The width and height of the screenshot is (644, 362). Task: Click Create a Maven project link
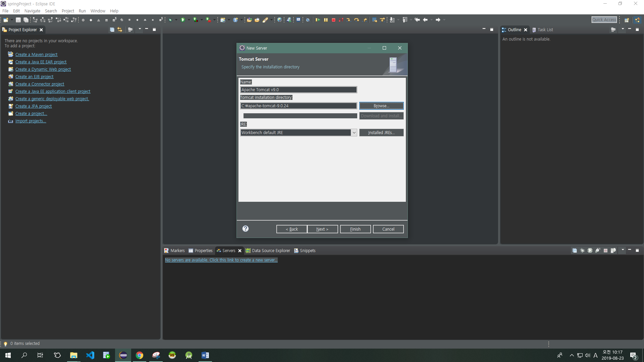tap(36, 55)
